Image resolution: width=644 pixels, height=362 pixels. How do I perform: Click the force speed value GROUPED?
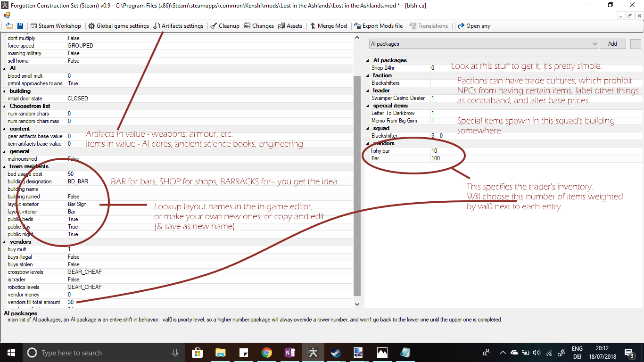point(81,46)
